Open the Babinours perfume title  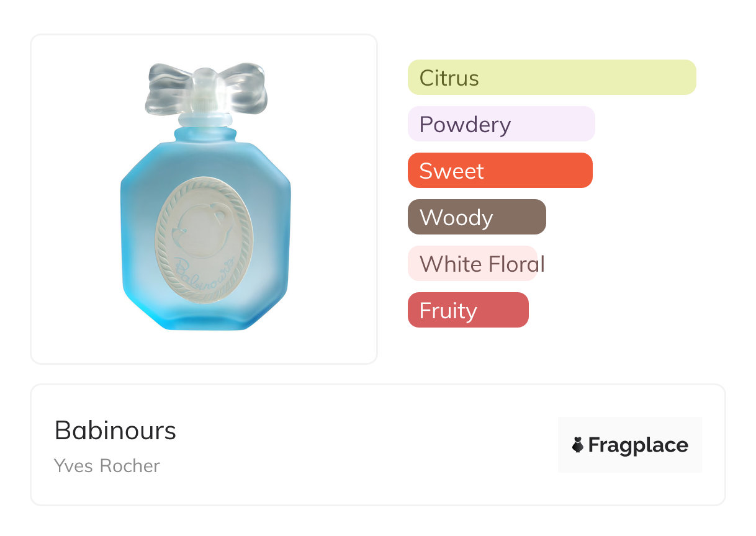click(115, 431)
